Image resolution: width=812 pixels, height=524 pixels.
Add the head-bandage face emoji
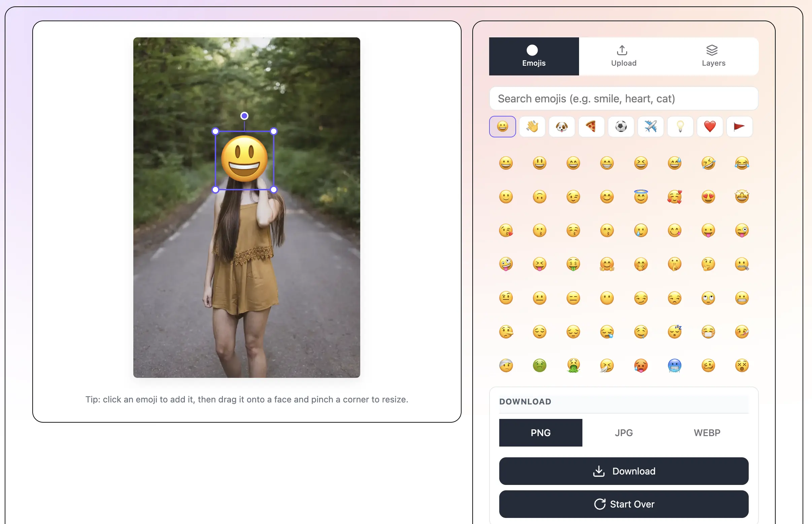point(506,365)
